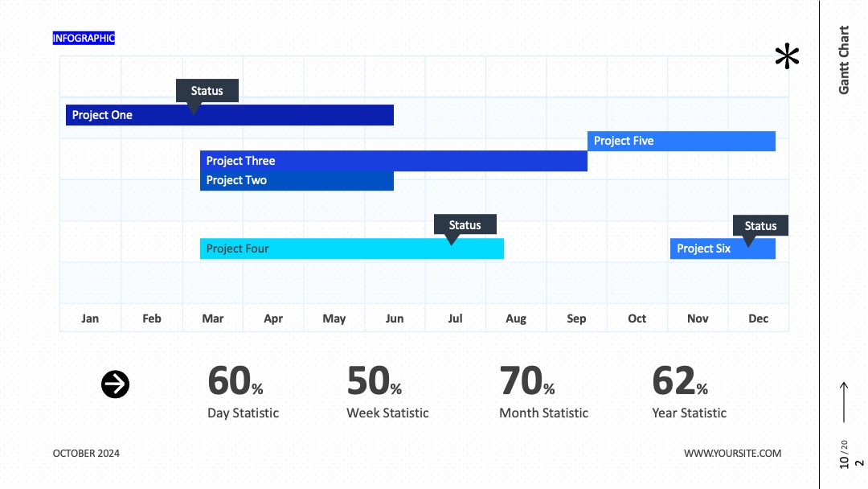Click the Project One bar
Image resolution: width=868 pixels, height=489 pixels.
[x=230, y=115]
